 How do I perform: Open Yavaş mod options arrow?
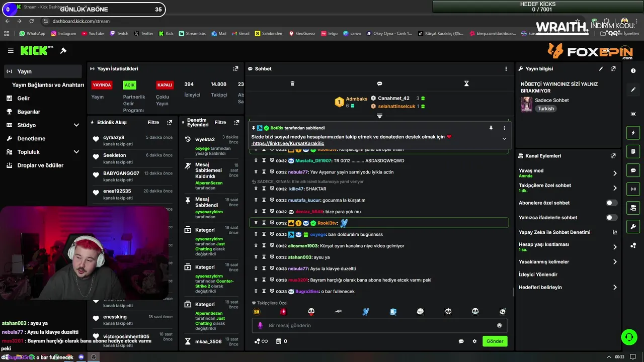[x=614, y=173]
